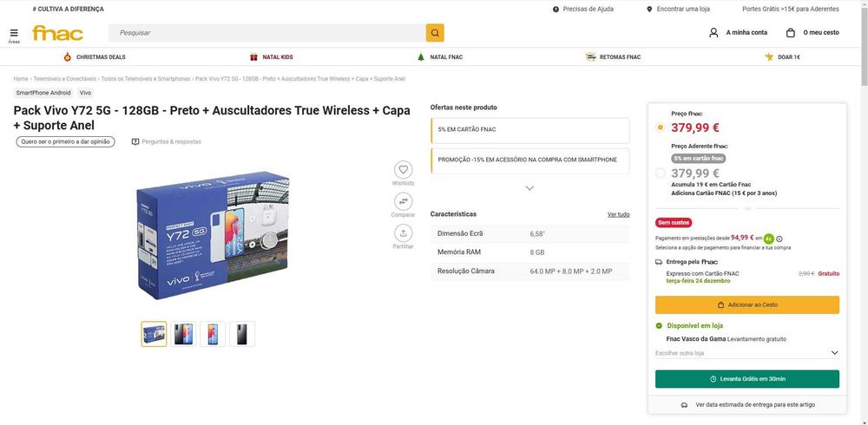The height and width of the screenshot is (425, 868).
Task: Click the Precisas de Ajuda help icon
Action: [556, 10]
